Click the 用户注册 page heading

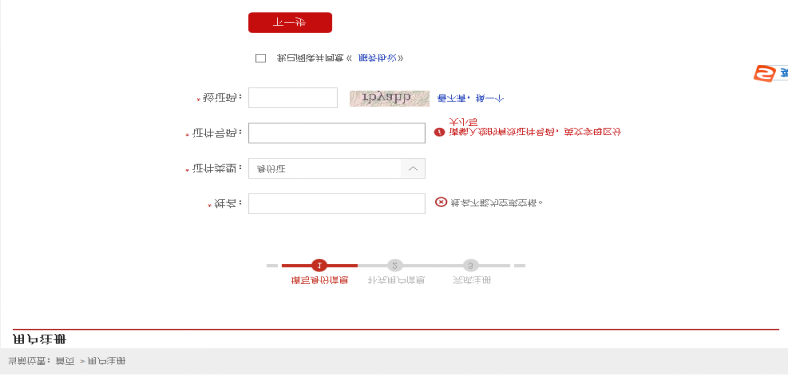(x=39, y=340)
